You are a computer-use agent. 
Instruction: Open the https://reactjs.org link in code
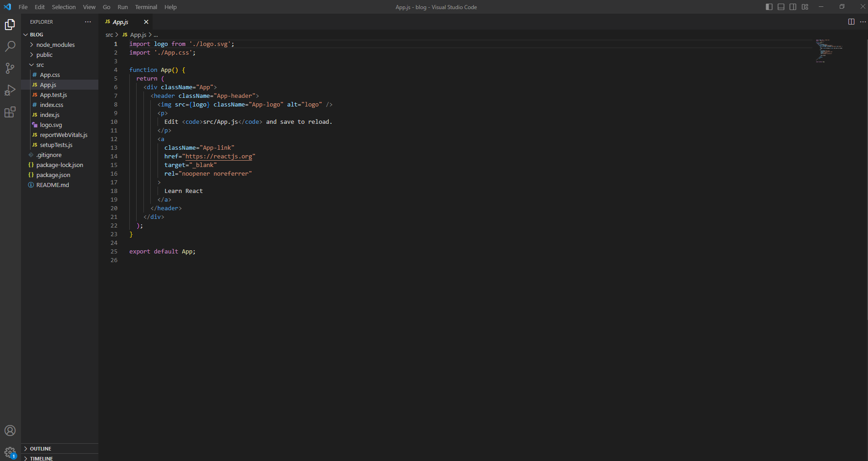pyautogui.click(x=219, y=156)
